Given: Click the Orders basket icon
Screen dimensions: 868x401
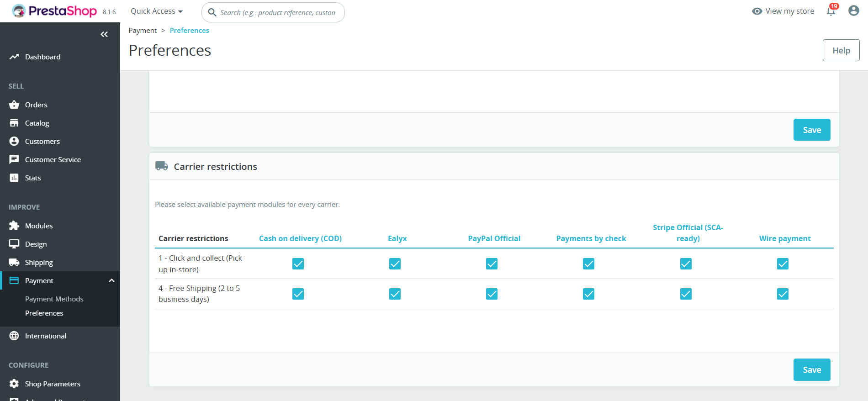Looking at the screenshot, I should point(14,105).
